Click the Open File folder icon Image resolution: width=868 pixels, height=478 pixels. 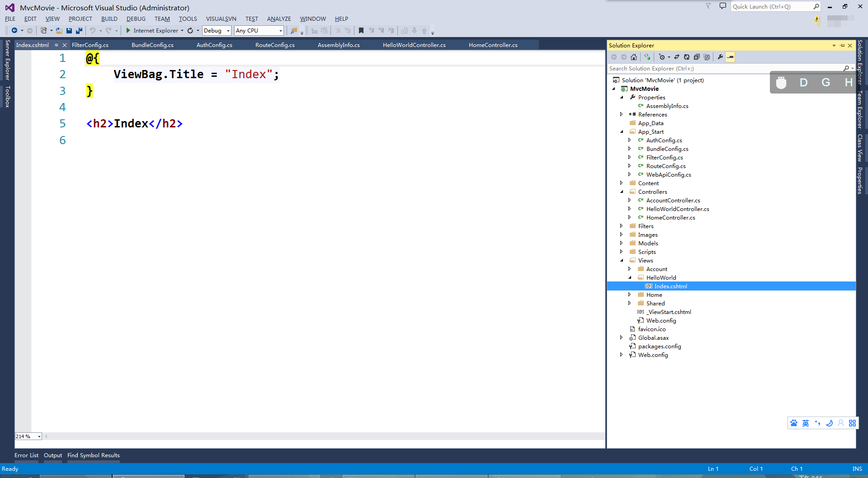click(x=59, y=31)
